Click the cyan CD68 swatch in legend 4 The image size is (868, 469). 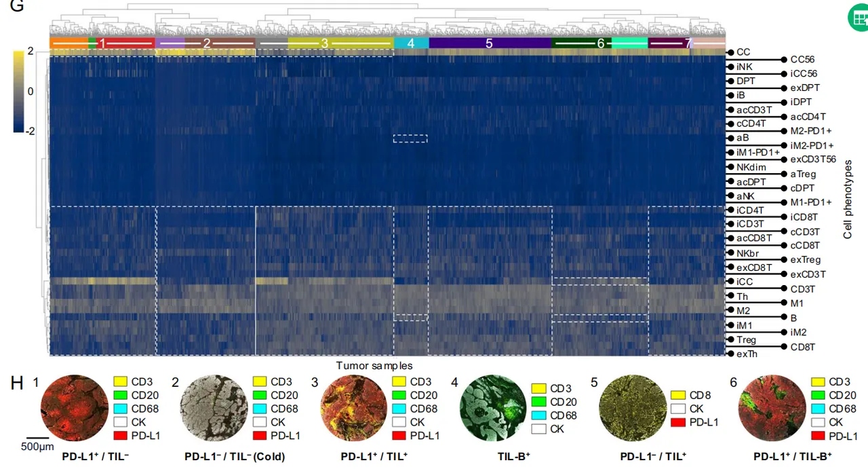[x=540, y=415]
